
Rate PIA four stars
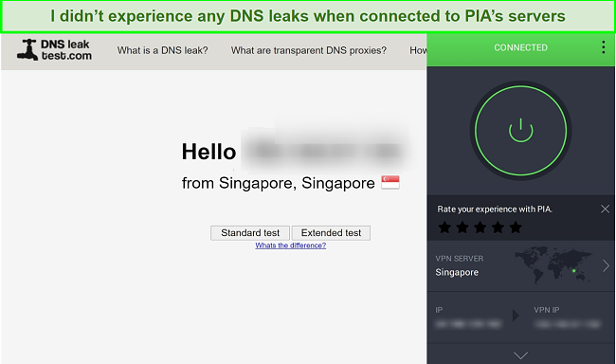click(498, 227)
